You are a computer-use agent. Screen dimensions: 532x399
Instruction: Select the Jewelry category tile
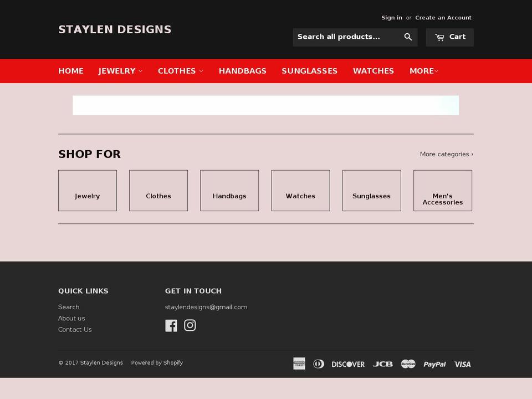(x=88, y=190)
